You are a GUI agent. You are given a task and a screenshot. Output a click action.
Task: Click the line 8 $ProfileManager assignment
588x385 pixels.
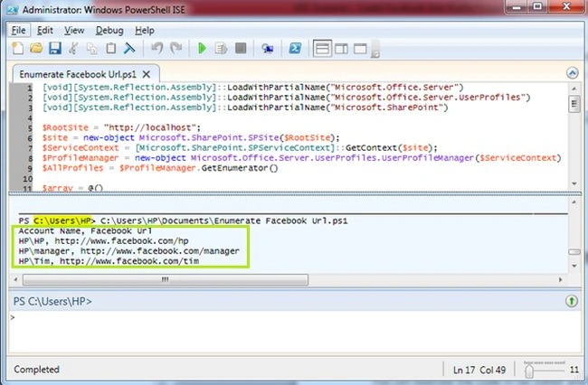(x=302, y=157)
